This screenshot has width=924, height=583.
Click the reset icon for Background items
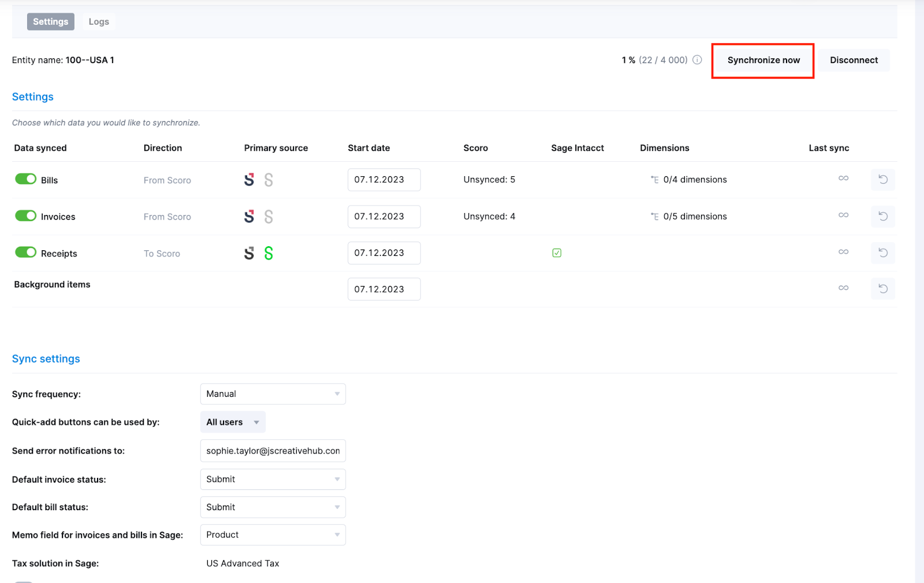(882, 288)
